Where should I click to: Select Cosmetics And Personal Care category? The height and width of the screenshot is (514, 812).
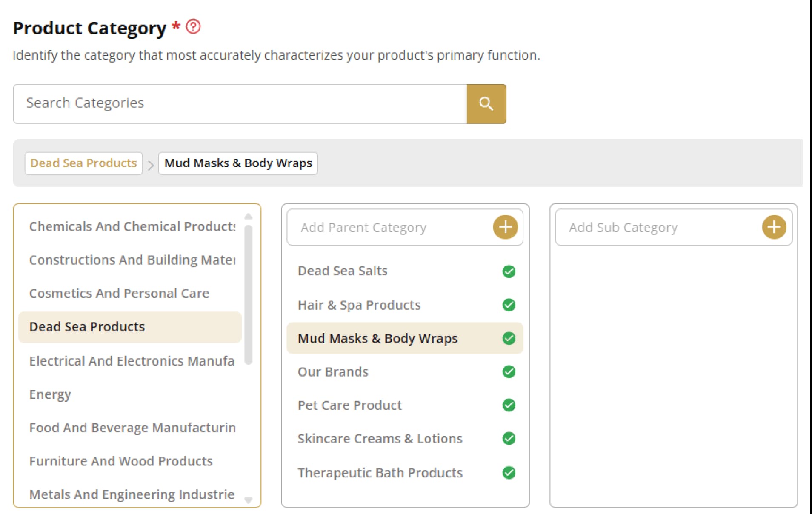119,293
